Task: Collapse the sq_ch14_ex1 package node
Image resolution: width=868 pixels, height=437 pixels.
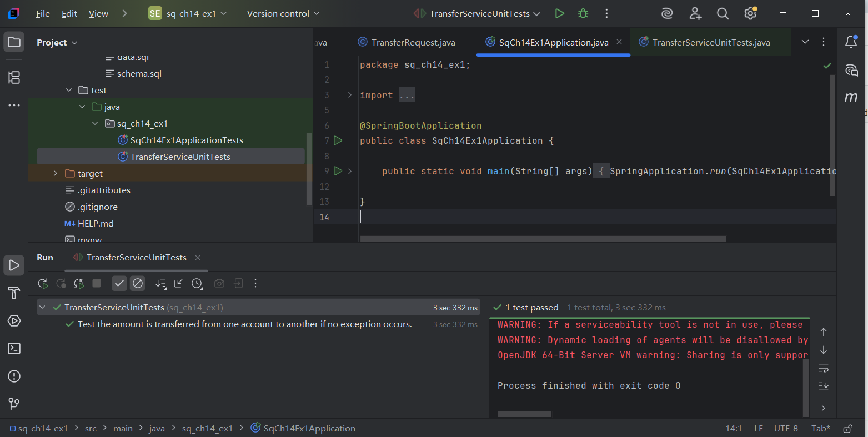Action: 95,123
